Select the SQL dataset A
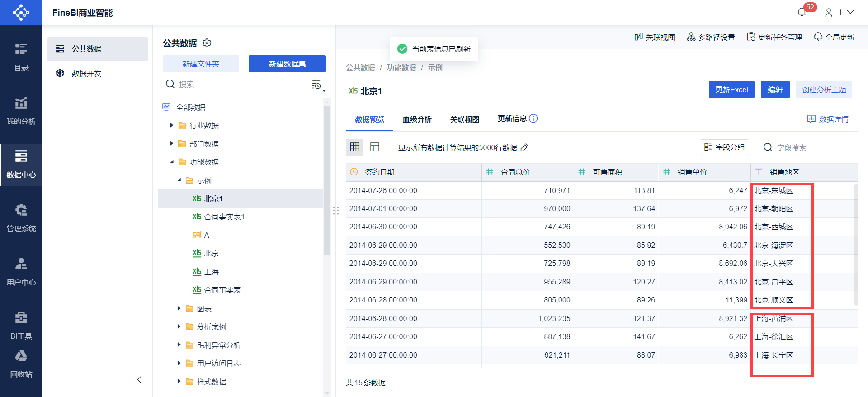 241,235
